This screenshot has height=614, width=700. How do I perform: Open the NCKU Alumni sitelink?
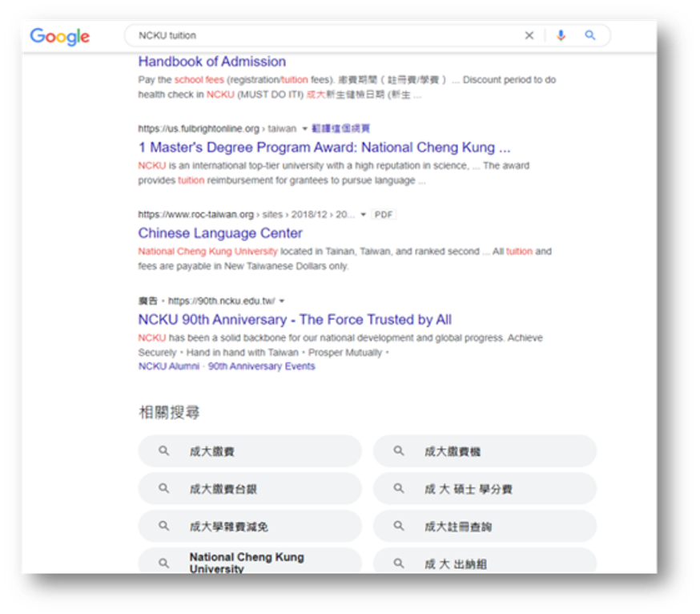tap(169, 366)
